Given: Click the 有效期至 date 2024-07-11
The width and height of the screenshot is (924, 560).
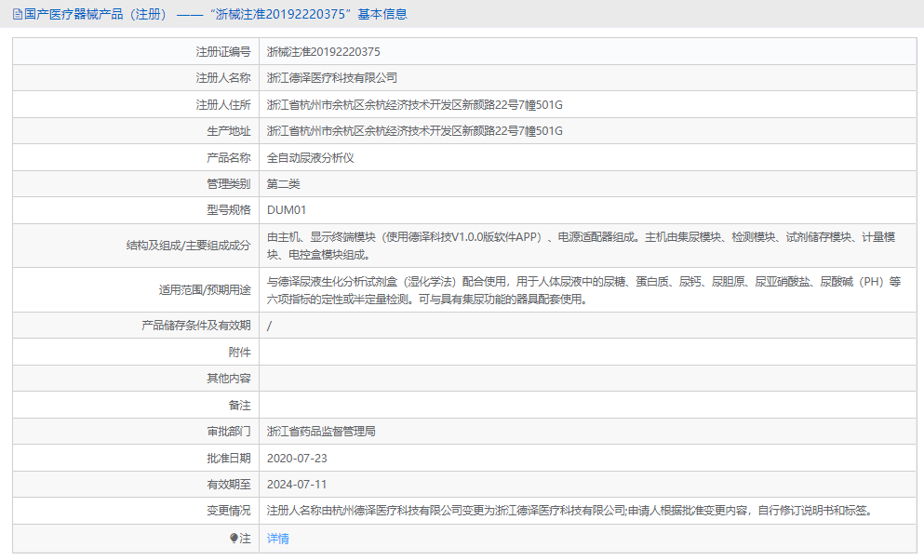Looking at the screenshot, I should pyautogui.click(x=302, y=483).
